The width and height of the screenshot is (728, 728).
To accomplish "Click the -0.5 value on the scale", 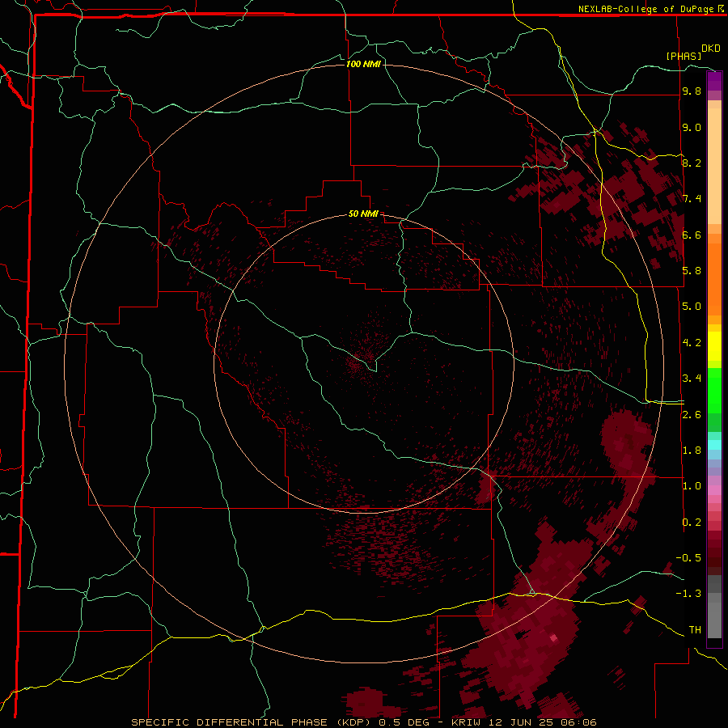I will [688, 557].
